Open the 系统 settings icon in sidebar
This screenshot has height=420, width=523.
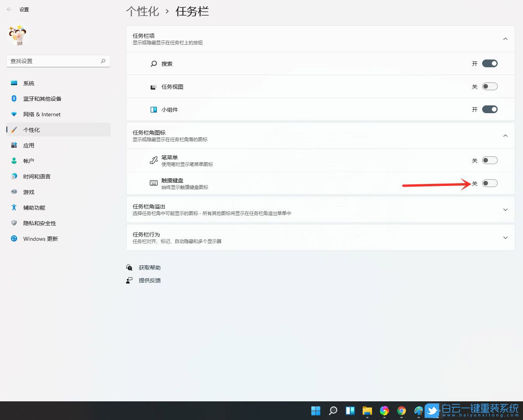pos(14,83)
